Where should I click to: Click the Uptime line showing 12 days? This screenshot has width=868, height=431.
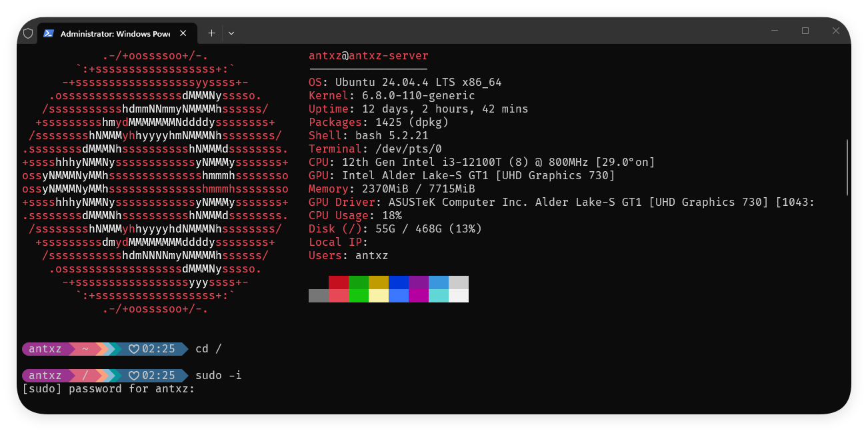point(419,109)
